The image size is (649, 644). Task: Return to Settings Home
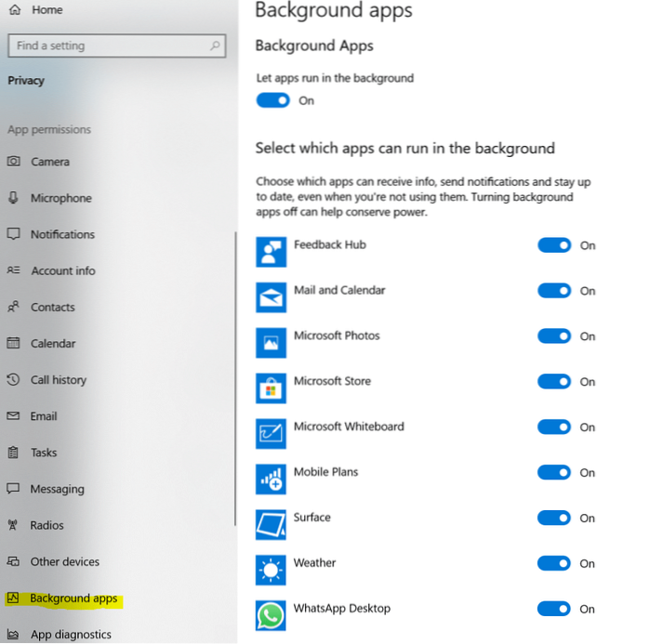tap(46, 9)
